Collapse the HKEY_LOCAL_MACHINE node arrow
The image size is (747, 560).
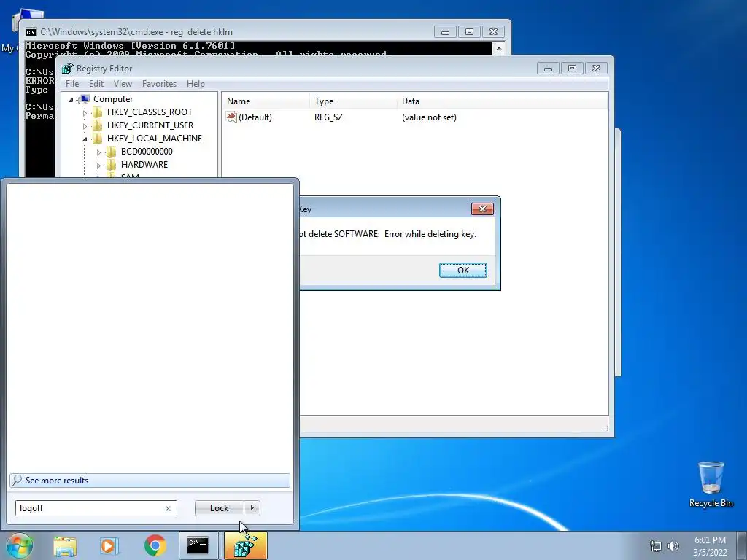pyautogui.click(x=85, y=139)
